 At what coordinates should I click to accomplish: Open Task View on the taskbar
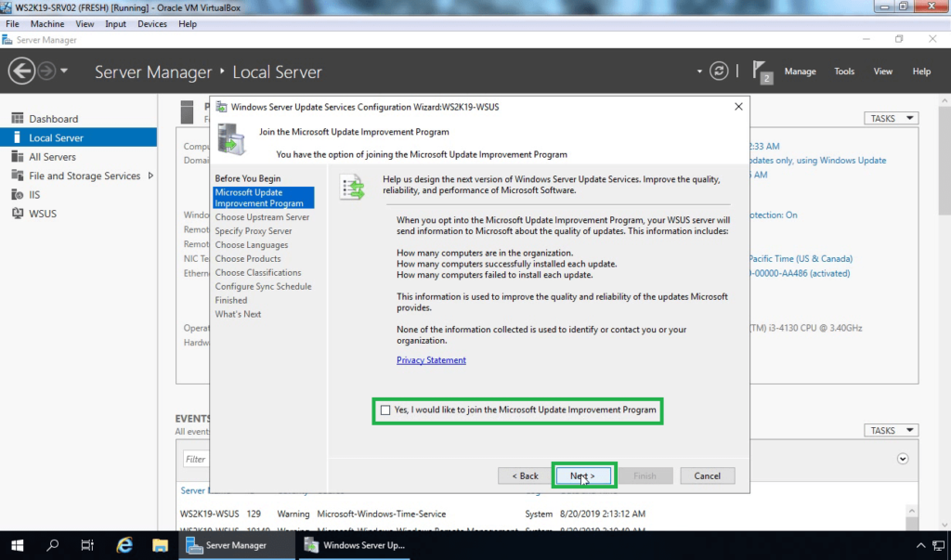(87, 545)
